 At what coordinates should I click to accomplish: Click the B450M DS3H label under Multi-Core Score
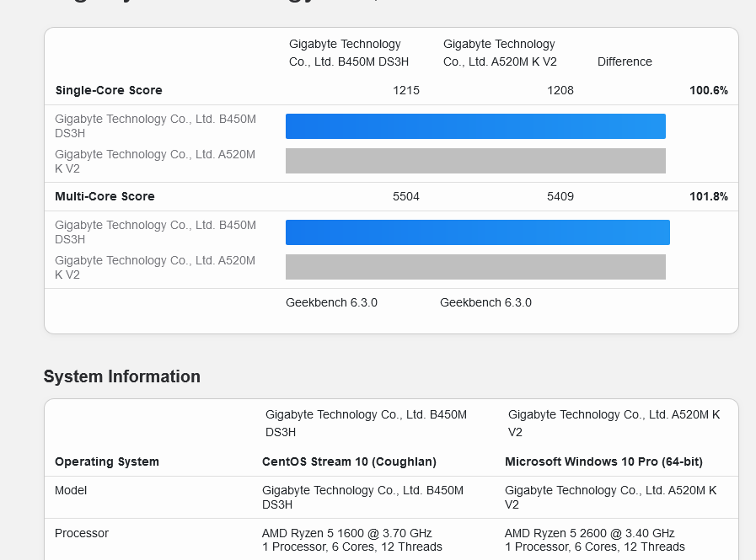pos(155,232)
